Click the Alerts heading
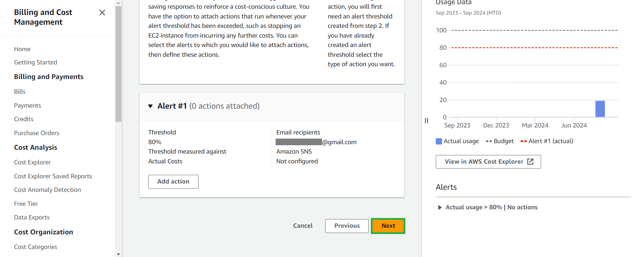 coord(446,187)
